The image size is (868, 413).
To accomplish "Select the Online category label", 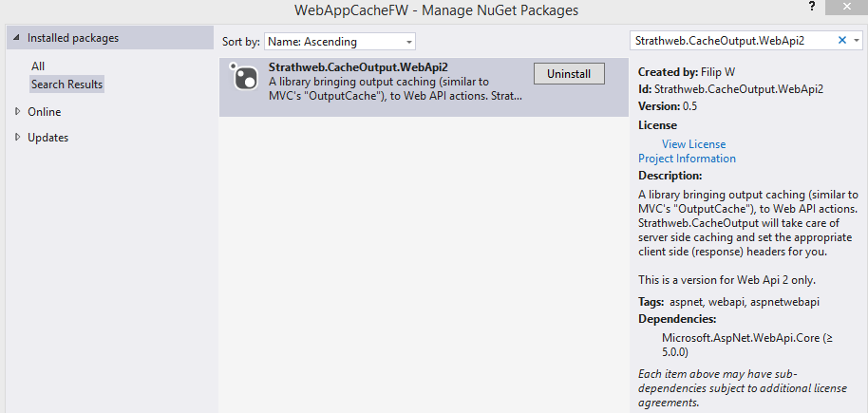I will coord(44,112).
